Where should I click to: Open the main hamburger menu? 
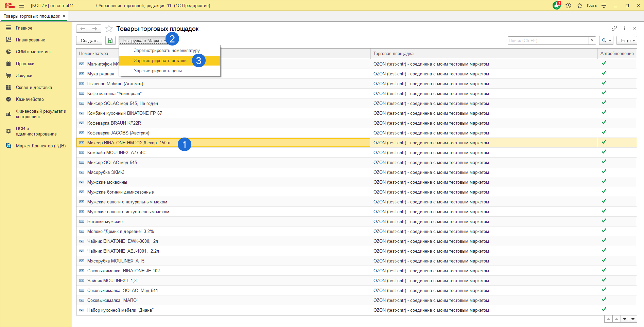click(x=22, y=5)
